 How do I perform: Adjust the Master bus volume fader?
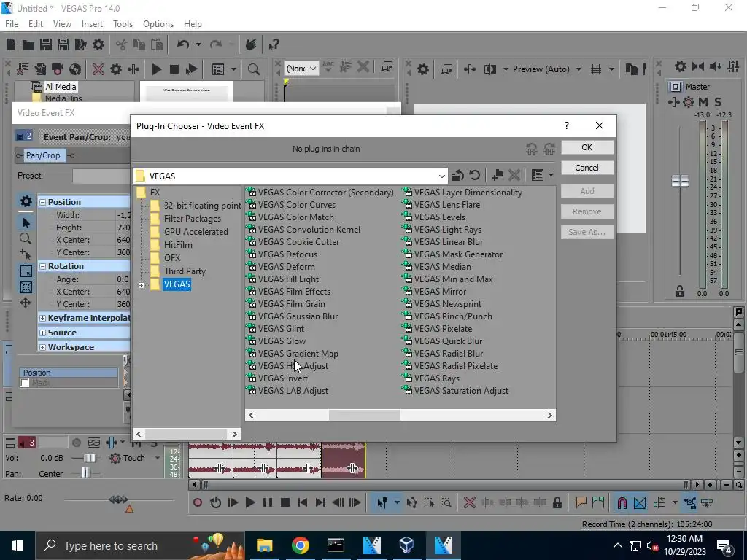click(680, 181)
